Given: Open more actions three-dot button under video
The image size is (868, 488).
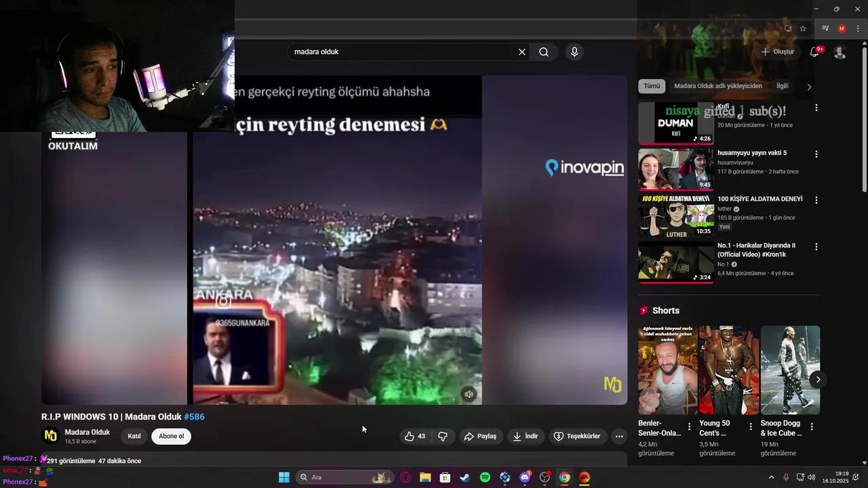Looking at the screenshot, I should pyautogui.click(x=619, y=436).
